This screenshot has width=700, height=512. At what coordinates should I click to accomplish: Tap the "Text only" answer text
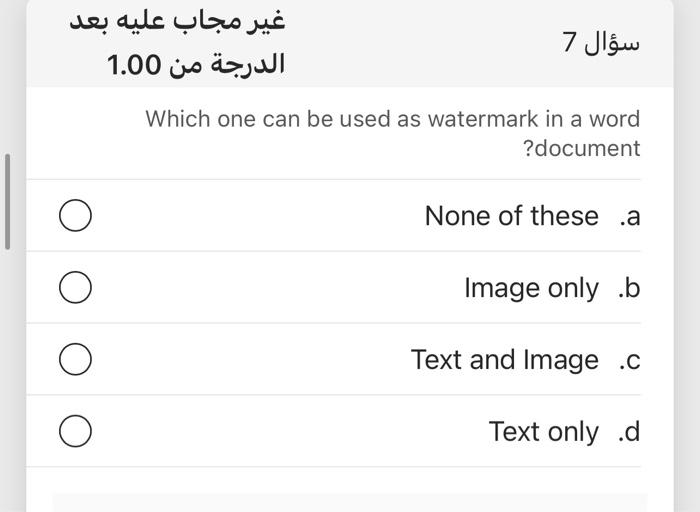(x=543, y=432)
